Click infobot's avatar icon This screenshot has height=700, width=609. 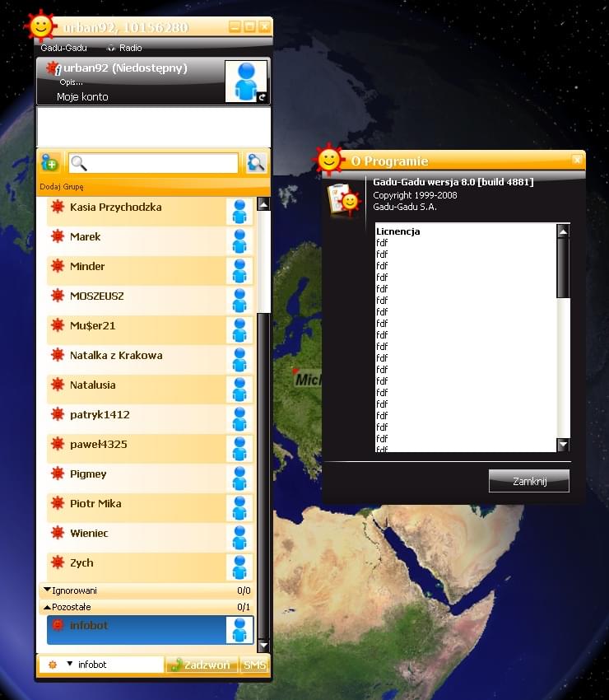pos(239,630)
